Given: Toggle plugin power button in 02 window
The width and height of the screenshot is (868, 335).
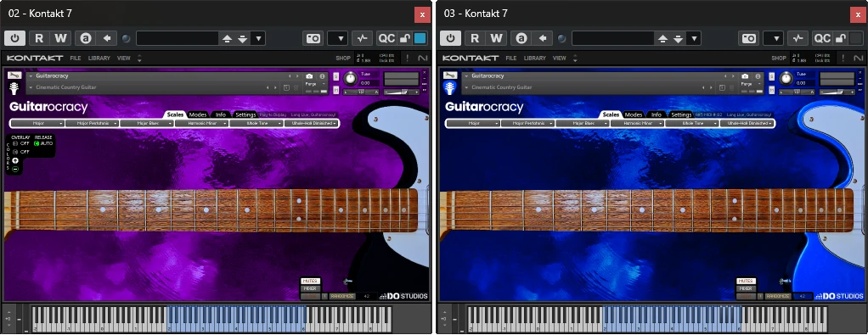Looking at the screenshot, I should tap(15, 38).
